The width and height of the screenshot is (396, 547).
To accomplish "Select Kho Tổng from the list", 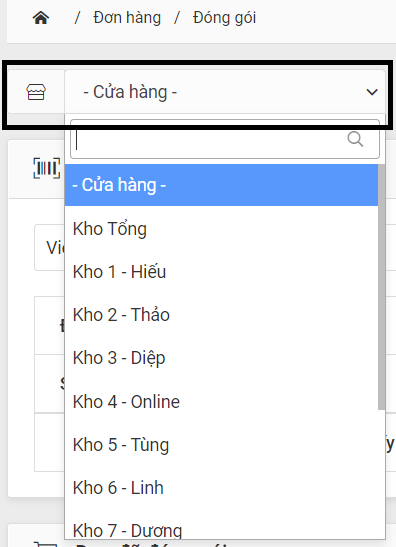I will click(x=221, y=229).
